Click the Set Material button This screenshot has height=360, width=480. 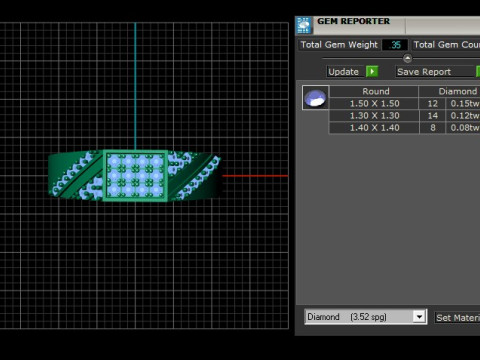tap(458, 318)
